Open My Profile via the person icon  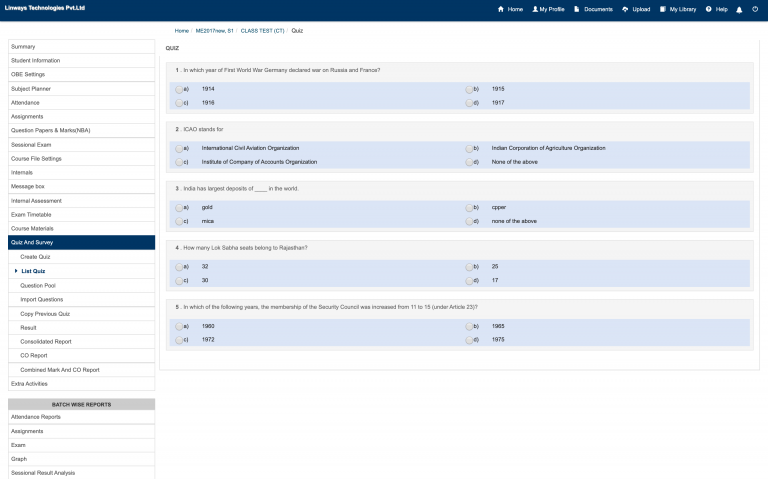coord(535,9)
